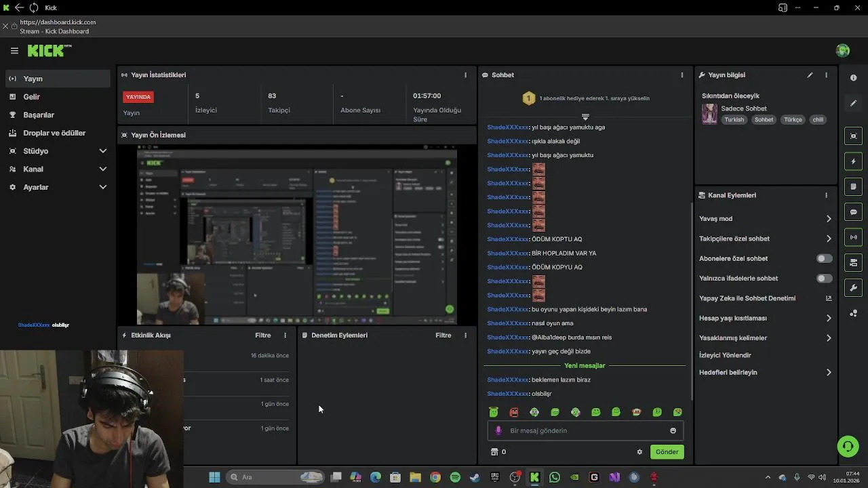Open Yapay Zeka ile Sohbet Denetimi link
This screenshot has height=488, width=868.
coord(765,298)
